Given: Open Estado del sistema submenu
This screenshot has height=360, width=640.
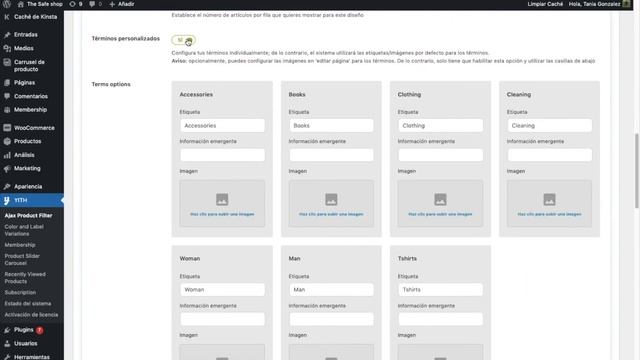Looking at the screenshot, I should [28, 304].
